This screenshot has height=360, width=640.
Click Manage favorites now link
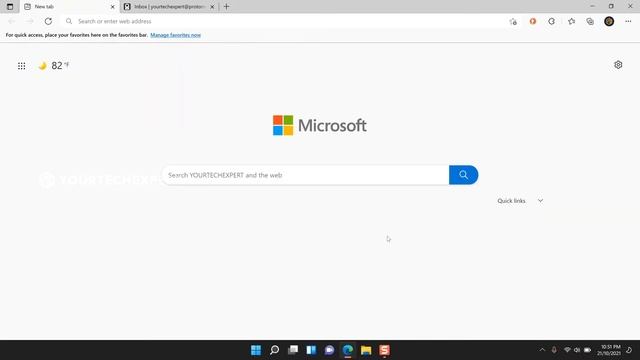[176, 35]
